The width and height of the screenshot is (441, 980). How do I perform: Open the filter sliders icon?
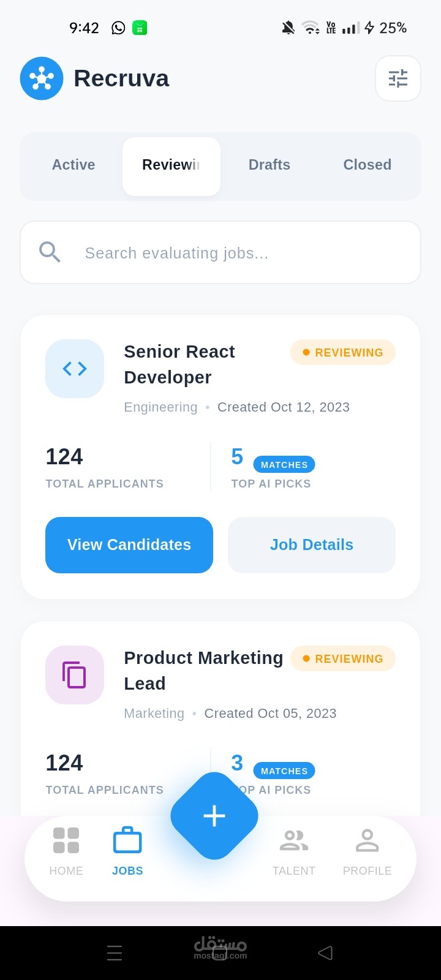coord(398,78)
